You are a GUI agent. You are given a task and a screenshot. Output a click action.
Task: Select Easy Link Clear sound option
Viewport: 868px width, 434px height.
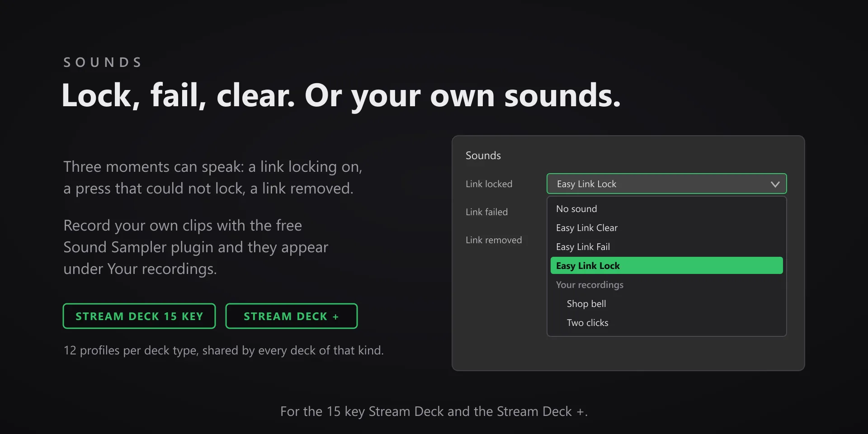[667, 228]
